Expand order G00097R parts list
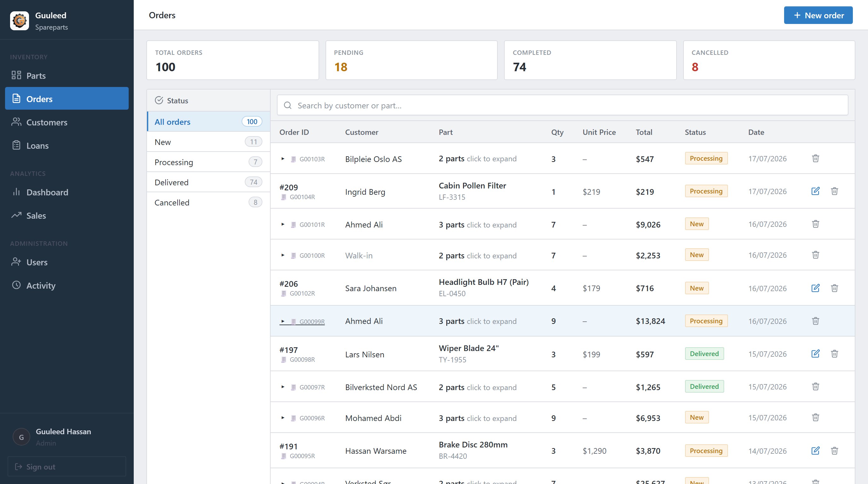Screen dimensions: 868x484 click(283, 387)
